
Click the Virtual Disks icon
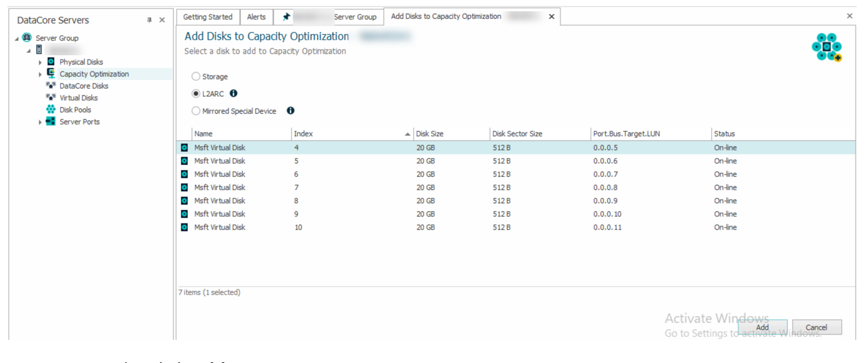pos(51,97)
